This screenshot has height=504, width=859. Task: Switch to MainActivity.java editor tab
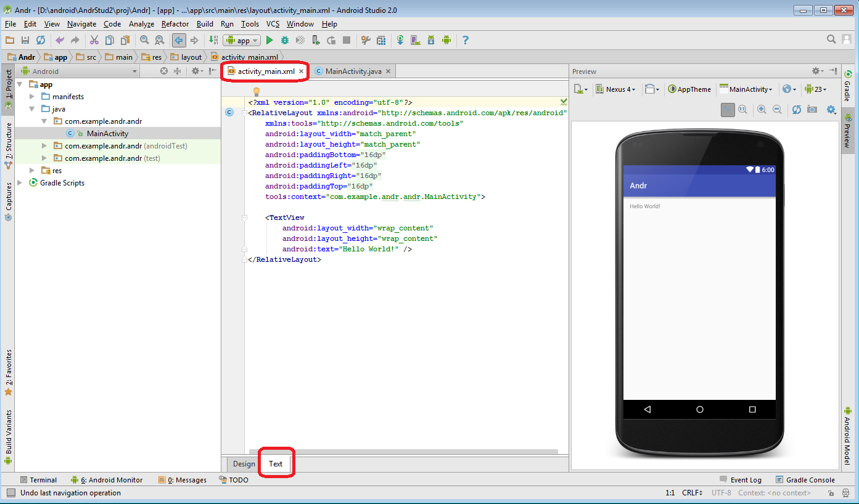click(353, 71)
